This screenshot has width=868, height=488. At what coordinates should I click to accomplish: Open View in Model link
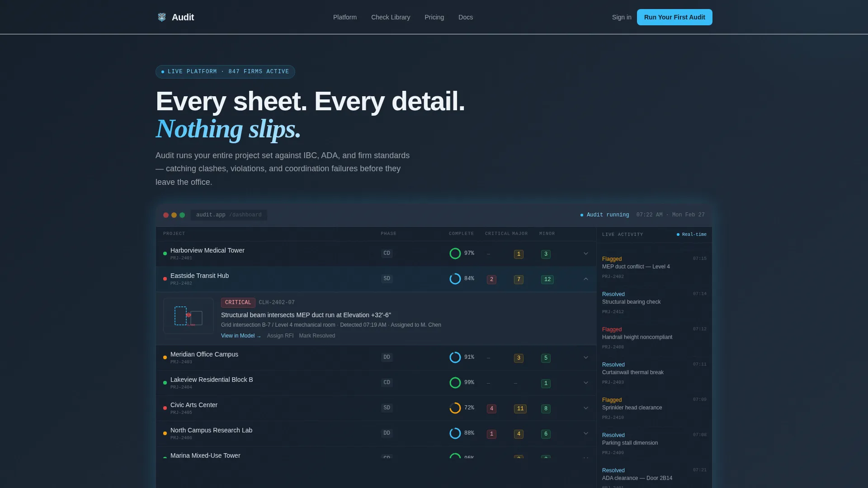point(241,336)
